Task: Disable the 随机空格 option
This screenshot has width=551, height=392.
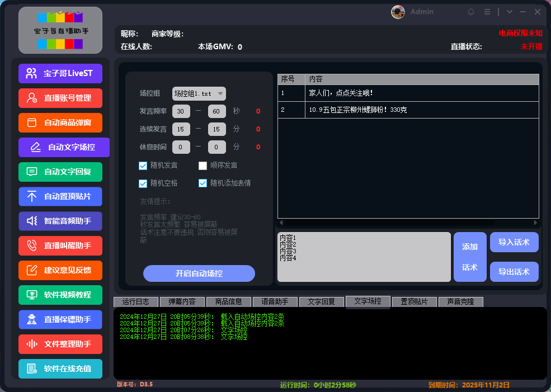Action: (x=143, y=183)
